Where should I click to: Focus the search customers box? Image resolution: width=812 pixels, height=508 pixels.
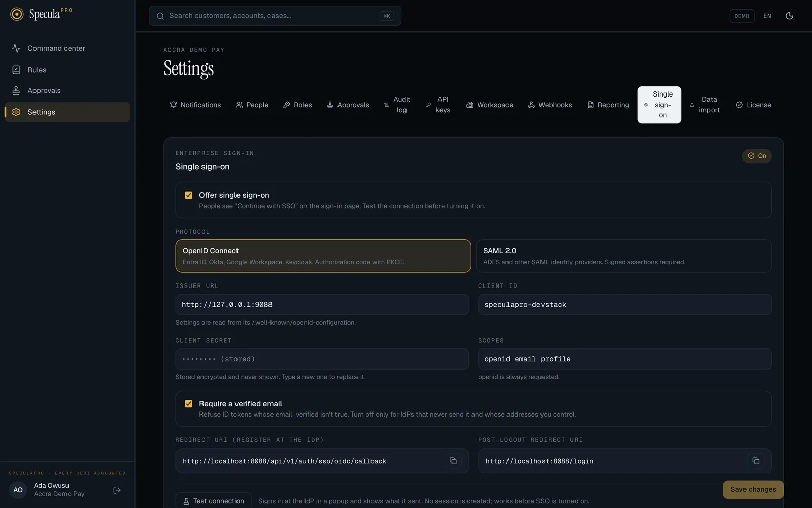coord(275,16)
